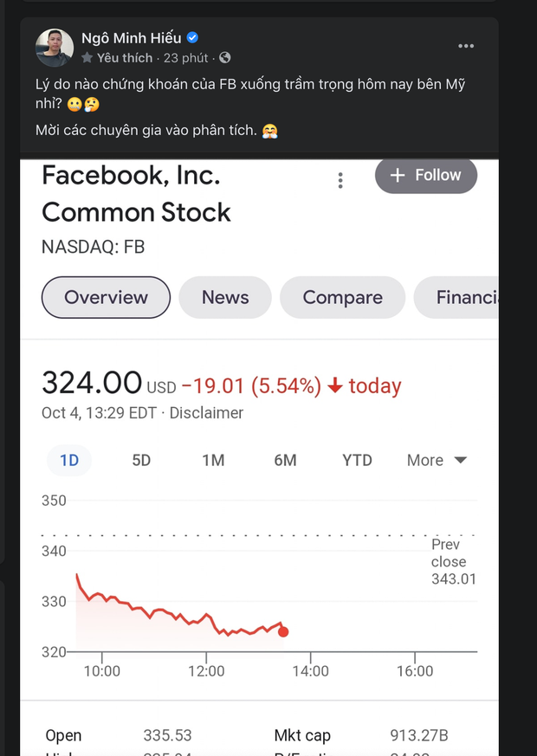Open the post options three-dot menu
The width and height of the screenshot is (537, 756).
(x=466, y=46)
